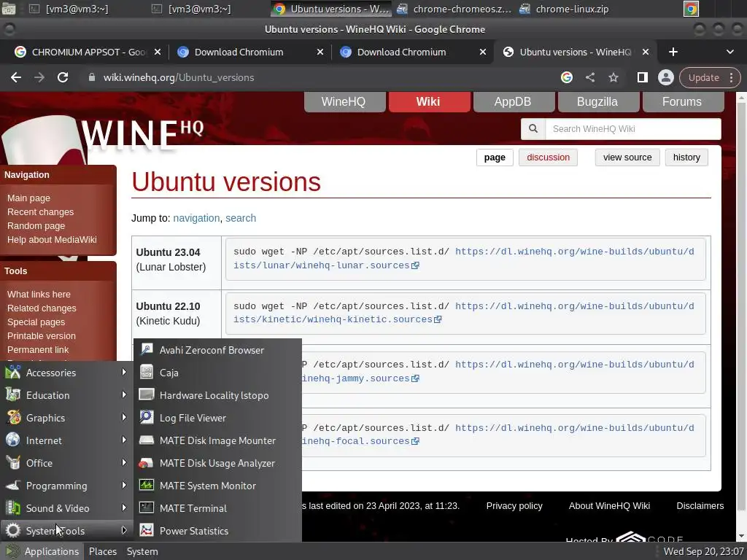Screen dimensions: 747x560
Task: Click What links here sidebar link
Action: point(39,295)
